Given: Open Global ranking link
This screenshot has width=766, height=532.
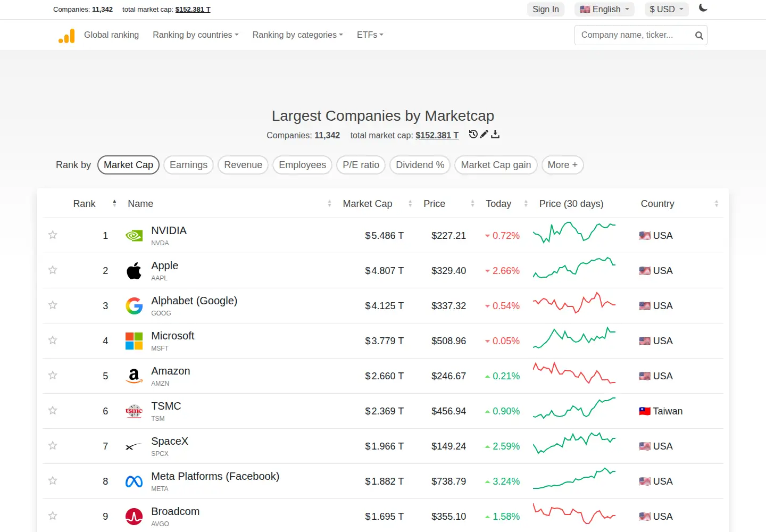Looking at the screenshot, I should pyautogui.click(x=111, y=35).
